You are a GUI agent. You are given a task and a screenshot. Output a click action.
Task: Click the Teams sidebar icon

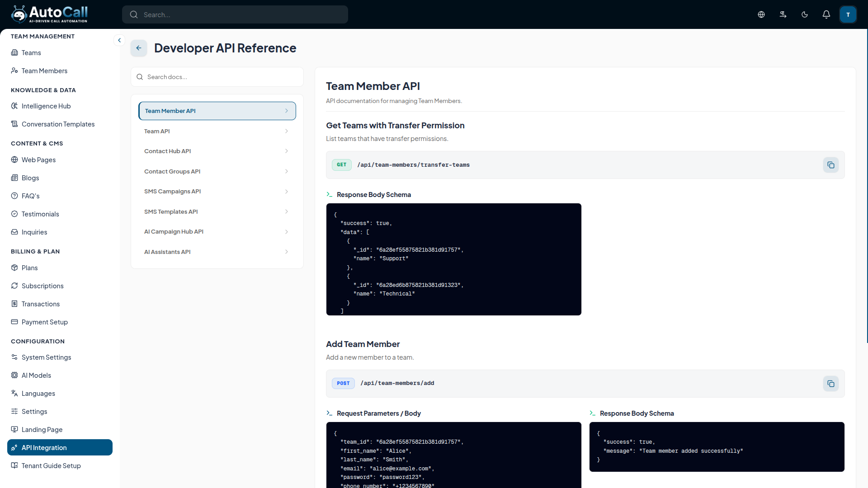[14, 53]
